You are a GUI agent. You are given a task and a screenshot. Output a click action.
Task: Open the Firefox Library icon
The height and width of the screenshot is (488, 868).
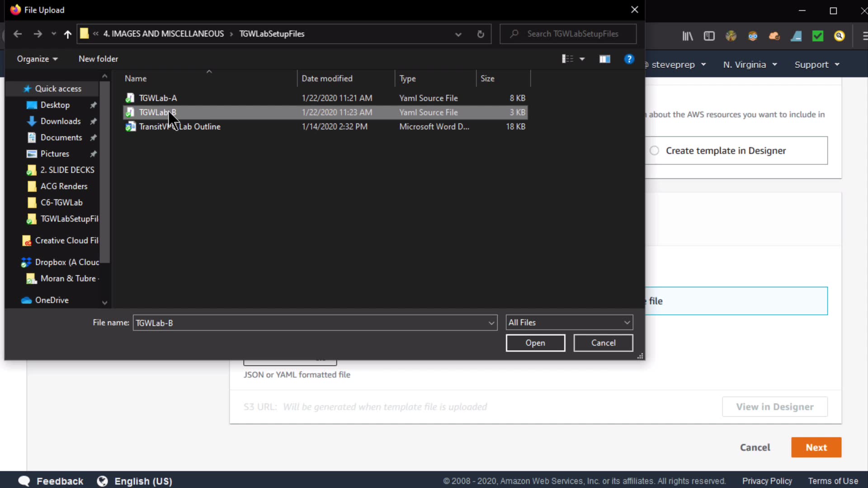tap(688, 36)
